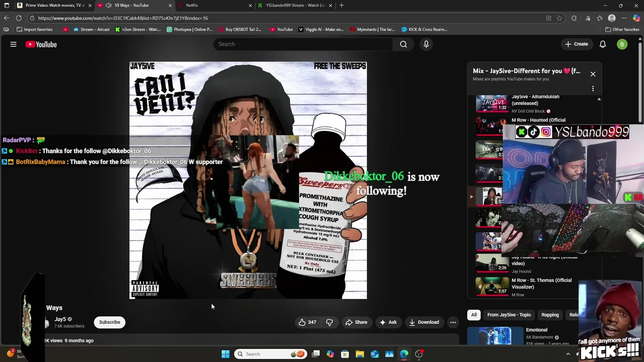This screenshot has width=644, height=362.
Task: Reload the current page
Action: coord(19,18)
